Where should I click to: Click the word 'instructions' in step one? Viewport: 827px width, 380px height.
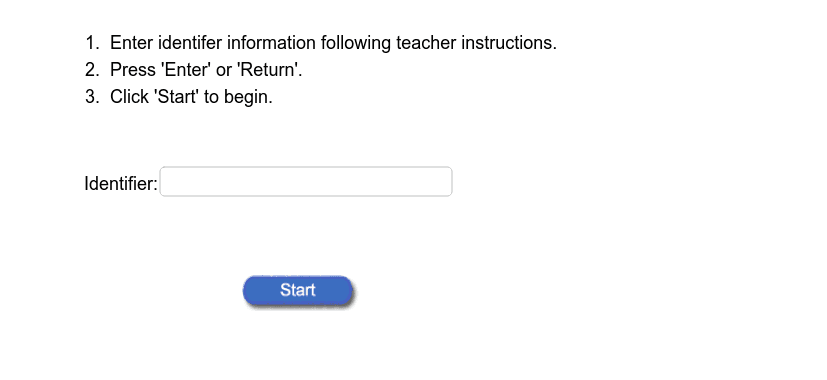507,43
